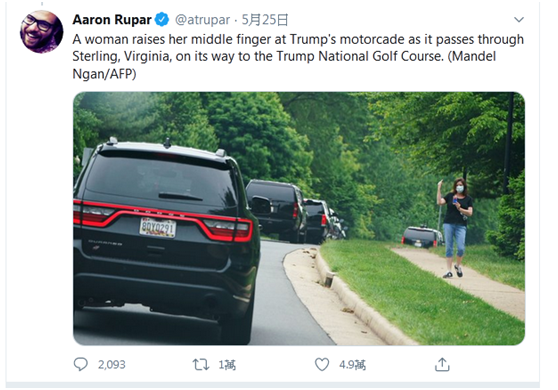
Task: Open the Aaron Rupar display name link
Action: click(x=112, y=20)
